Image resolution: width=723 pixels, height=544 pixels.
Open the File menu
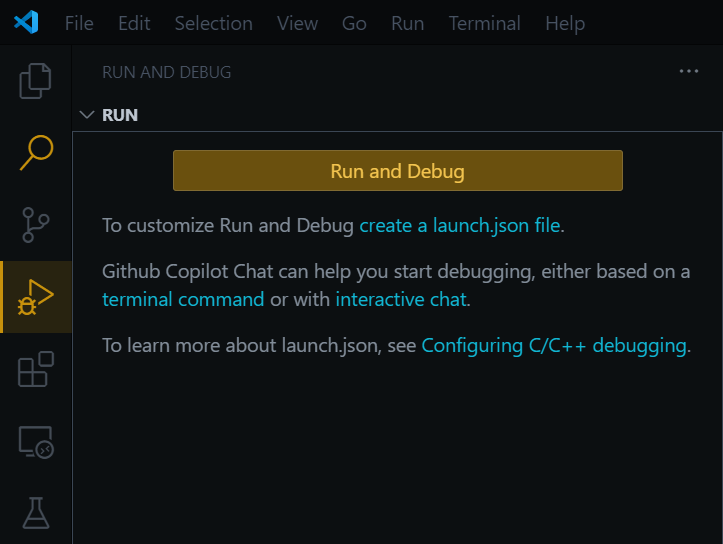coord(79,23)
